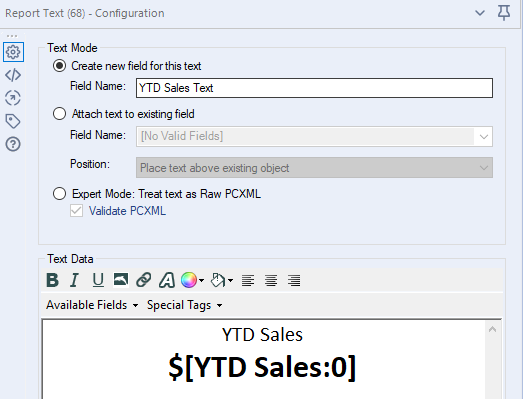523x399 pixels.
Task: Click the YTD Sales Text field name box
Action: pos(314,88)
